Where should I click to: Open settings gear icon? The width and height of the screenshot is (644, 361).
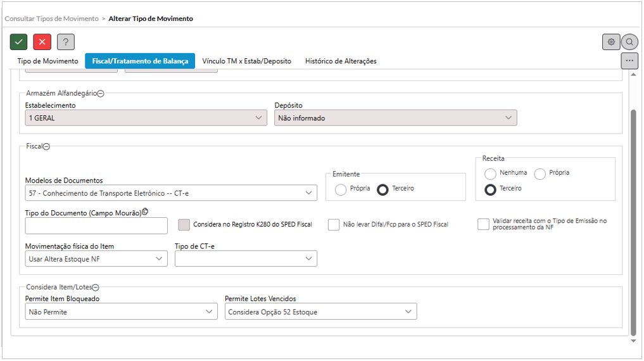611,42
